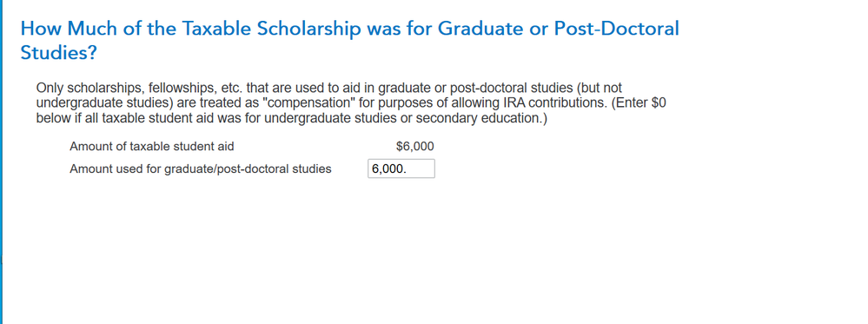Click the 'Amount used for graduate/post-doctoral studies' label
Viewport: 868px width, 324px height.
coord(201,169)
